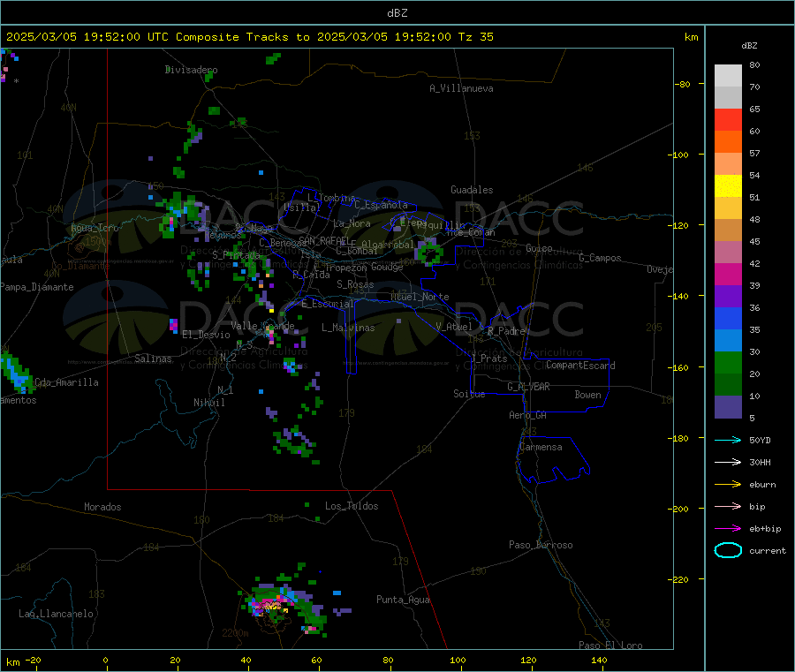Select the blue swatch between 36 and 35

click(x=728, y=318)
